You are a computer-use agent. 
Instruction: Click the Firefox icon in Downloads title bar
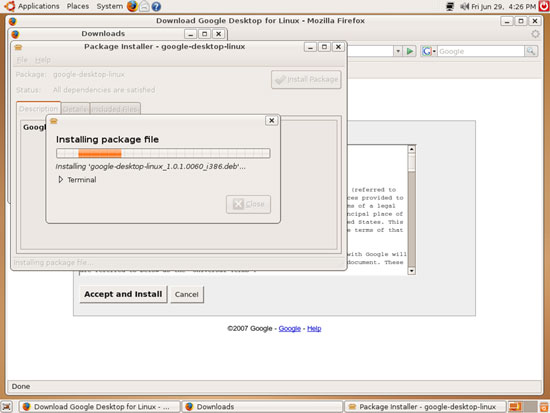click(15, 34)
